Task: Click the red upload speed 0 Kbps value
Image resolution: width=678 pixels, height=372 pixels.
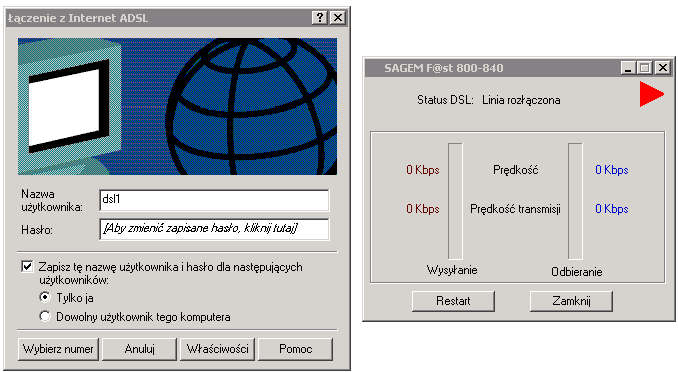Action: pyautogui.click(x=423, y=170)
